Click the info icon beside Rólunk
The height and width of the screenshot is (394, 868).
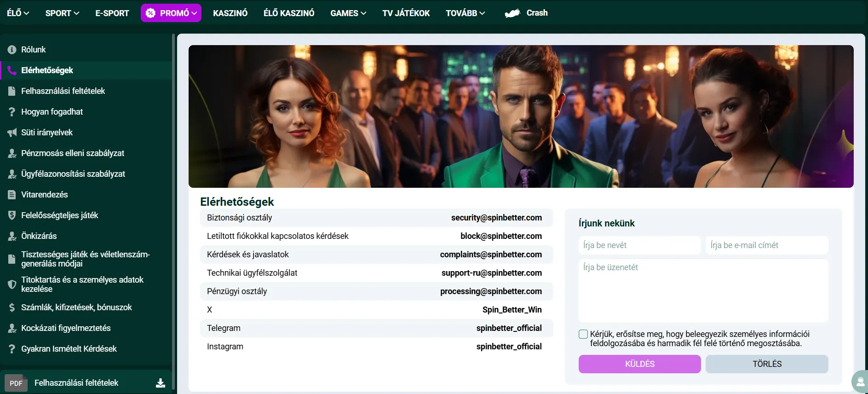coord(12,50)
